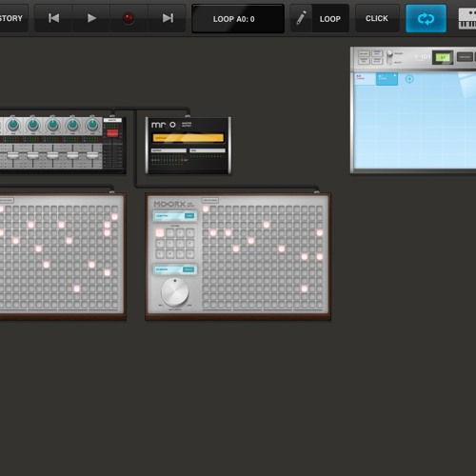Toggle the CLICK metronome
The width and height of the screenshot is (476, 476).
[x=377, y=18]
